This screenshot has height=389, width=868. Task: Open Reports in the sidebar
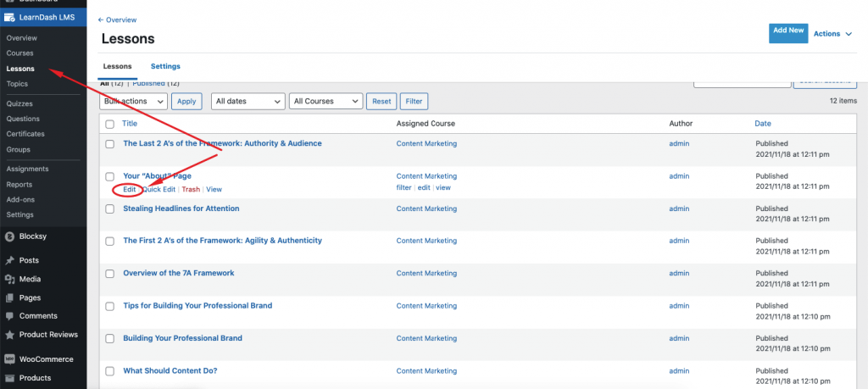(x=19, y=184)
